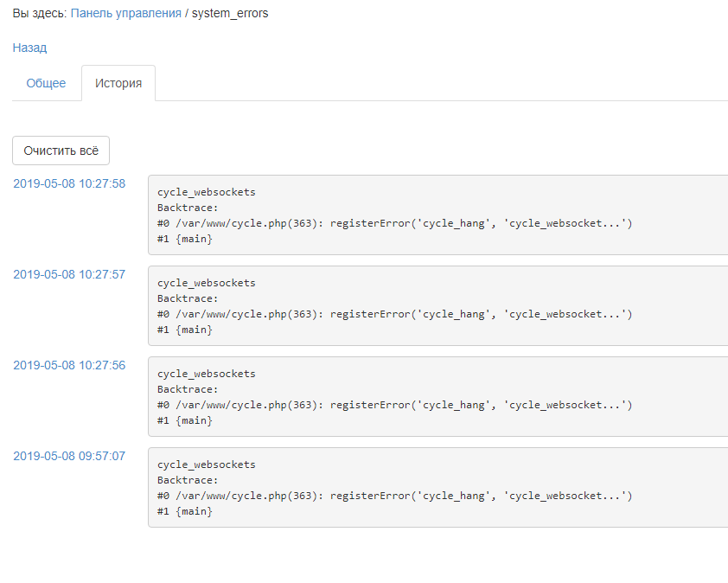Select the История tab
The width and height of the screenshot is (728, 583).
[x=118, y=83]
